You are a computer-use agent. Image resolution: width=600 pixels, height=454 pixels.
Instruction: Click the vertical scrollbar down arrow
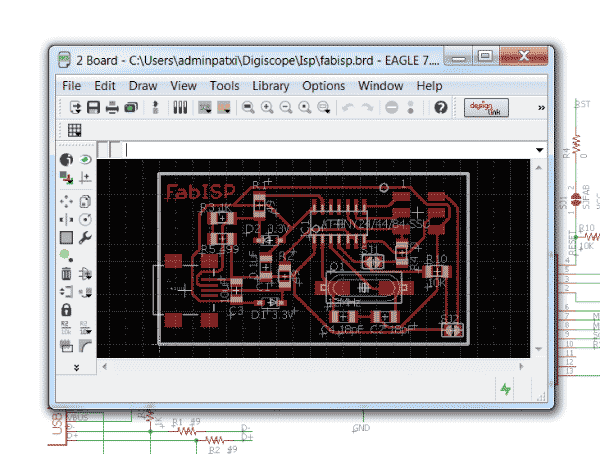coord(539,349)
